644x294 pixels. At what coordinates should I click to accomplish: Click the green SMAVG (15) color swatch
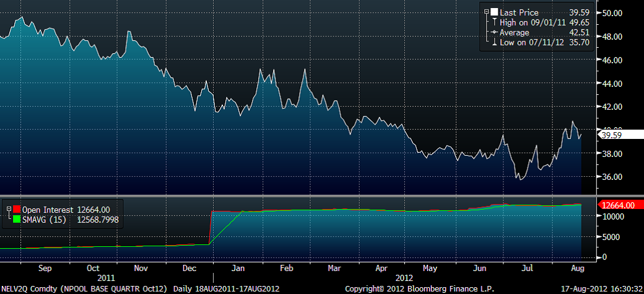[17, 218]
